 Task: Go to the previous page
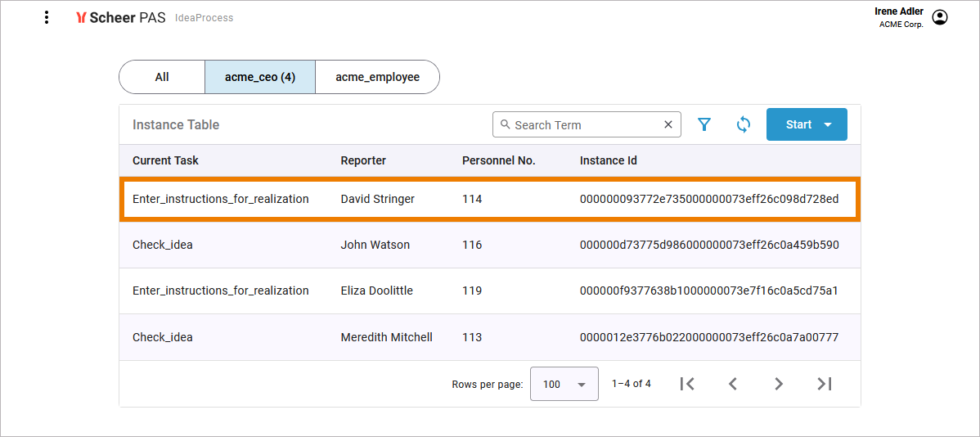(733, 384)
